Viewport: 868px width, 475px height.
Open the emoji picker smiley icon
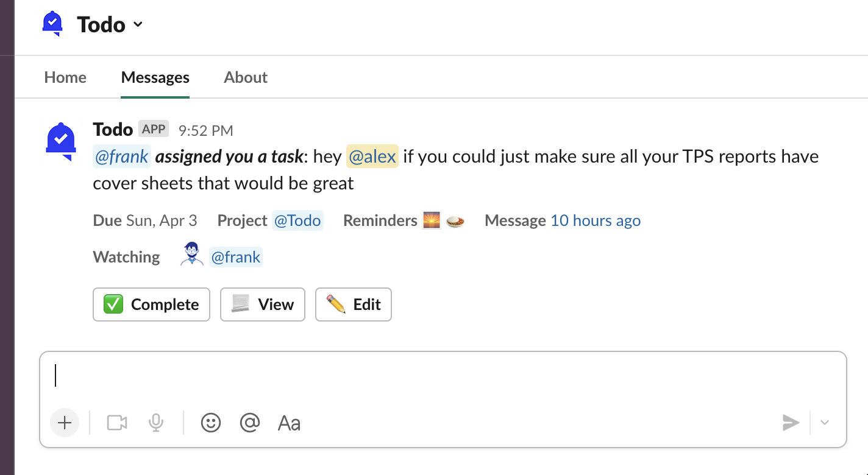[x=211, y=423]
